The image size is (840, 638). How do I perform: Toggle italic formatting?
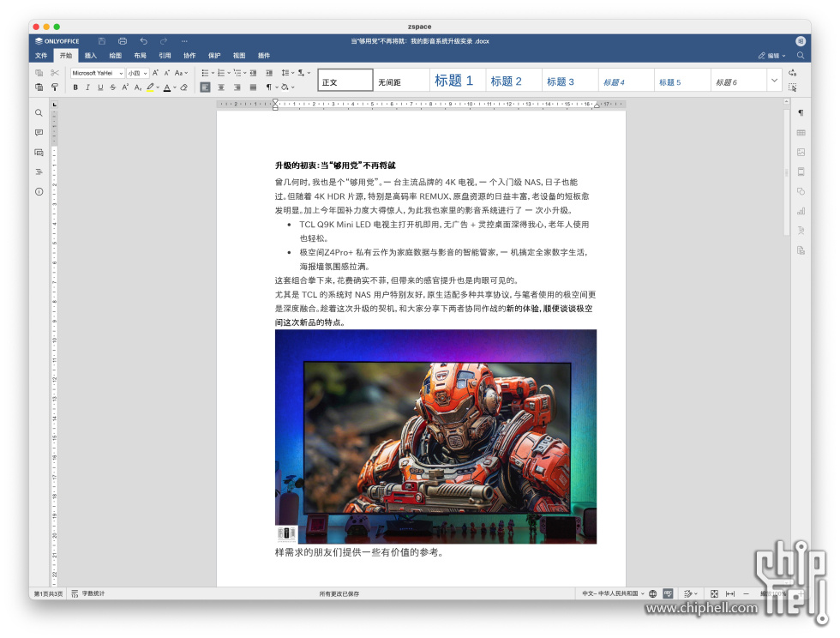coord(87,87)
